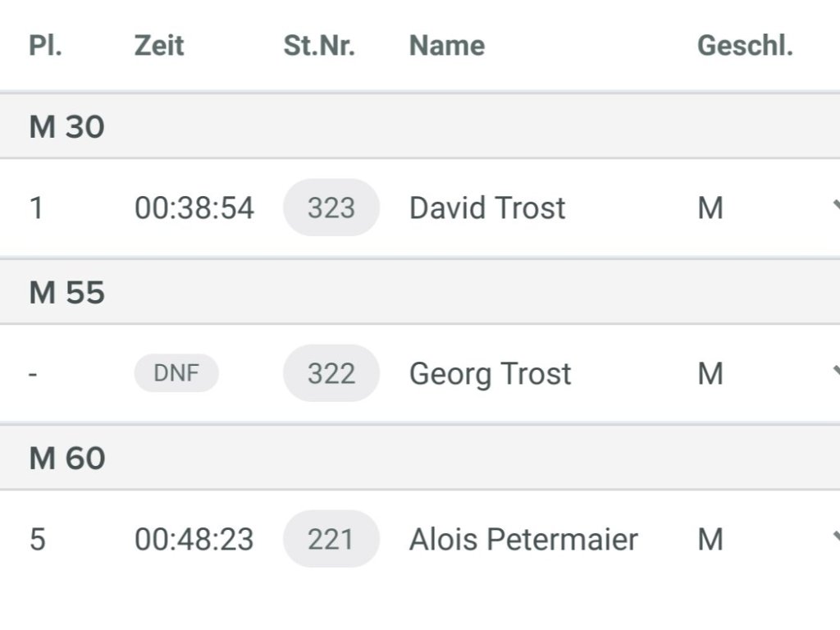This screenshot has height=630, width=840.
Task: Expand Georg Trost's row chevron
Action: click(835, 372)
